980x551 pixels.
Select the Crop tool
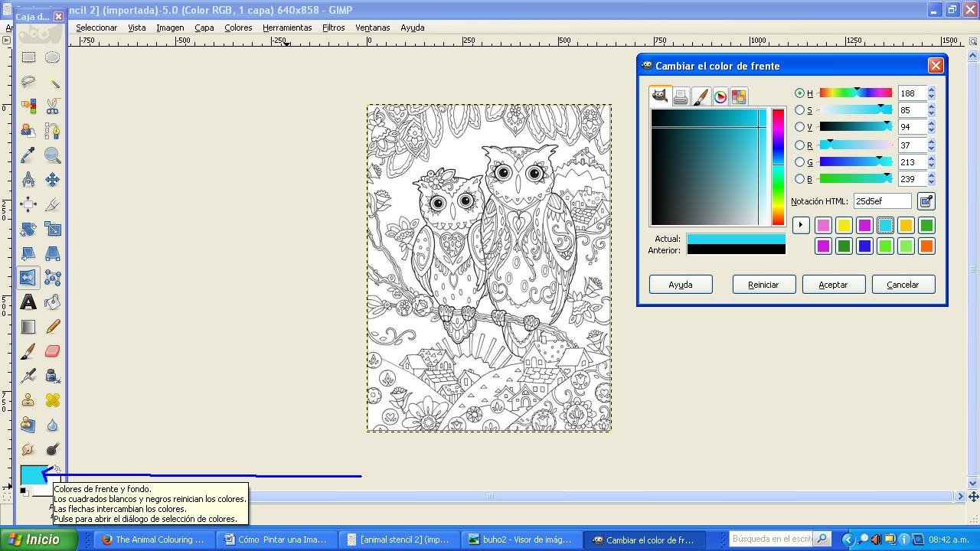pos(52,204)
